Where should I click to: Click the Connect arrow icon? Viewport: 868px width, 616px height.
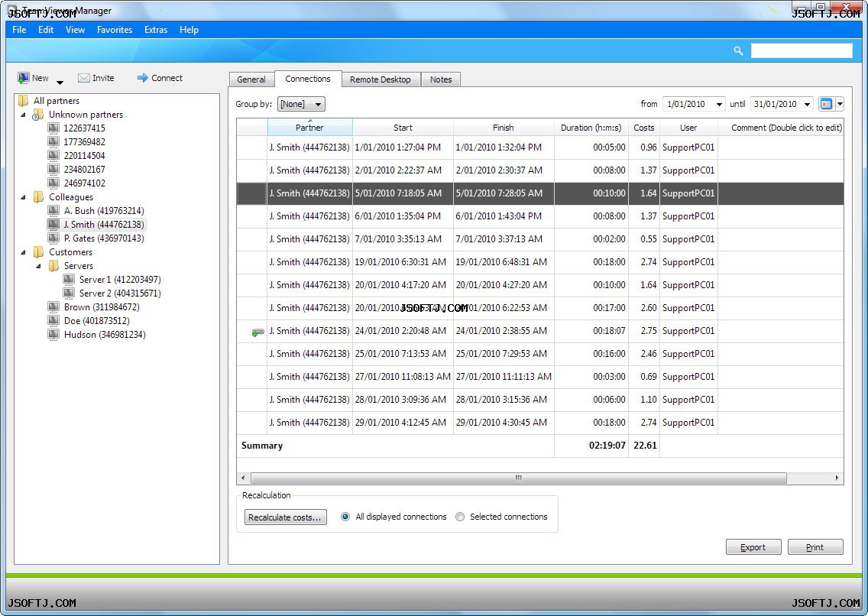click(143, 78)
